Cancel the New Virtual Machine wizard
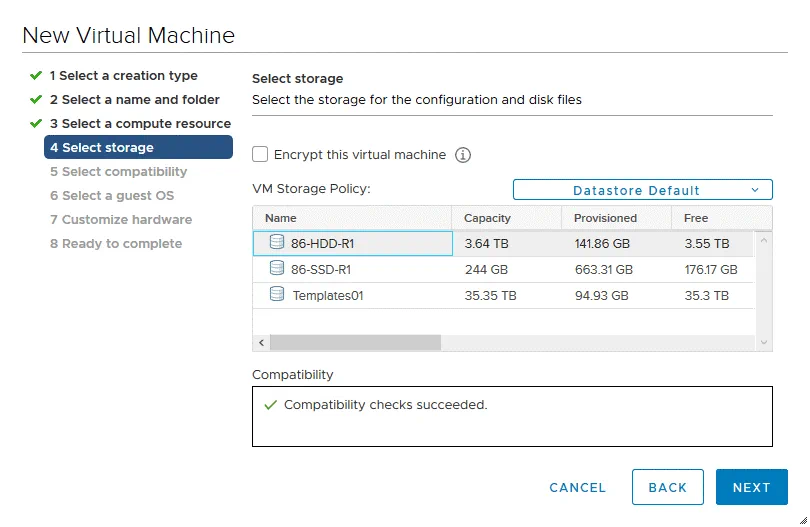This screenshot has height=527, width=810. [x=577, y=488]
